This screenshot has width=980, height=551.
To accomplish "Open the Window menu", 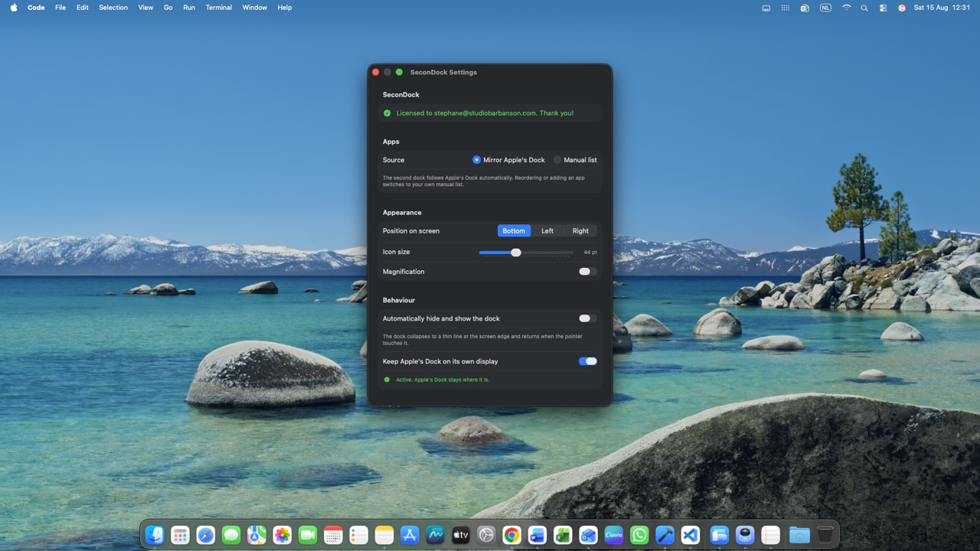I will pos(255,8).
